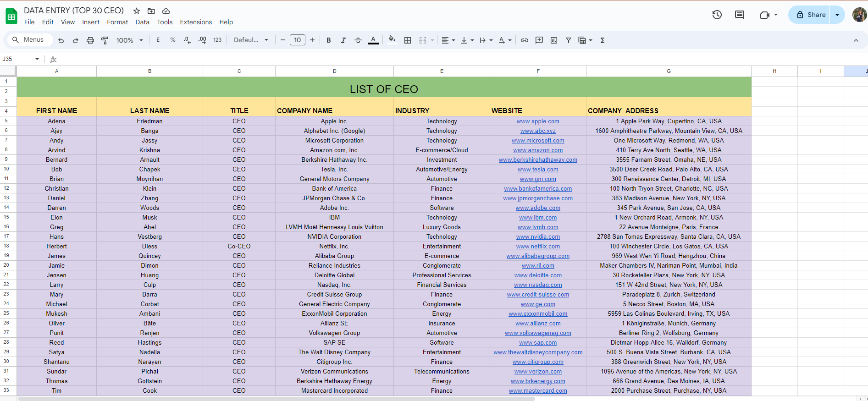868x401 pixels.
Task: Open the www.mastercard.com link
Action: click(x=538, y=391)
